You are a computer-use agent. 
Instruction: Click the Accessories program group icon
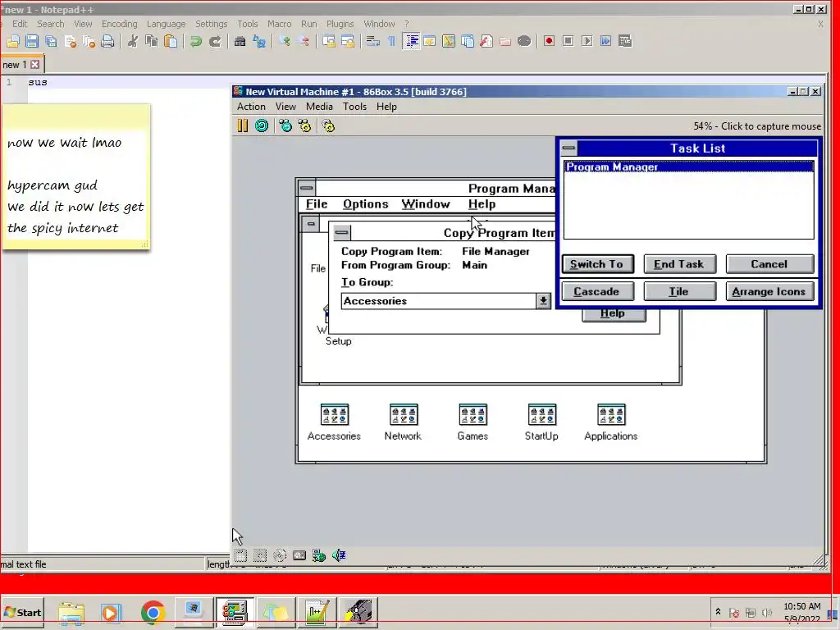pos(334,422)
